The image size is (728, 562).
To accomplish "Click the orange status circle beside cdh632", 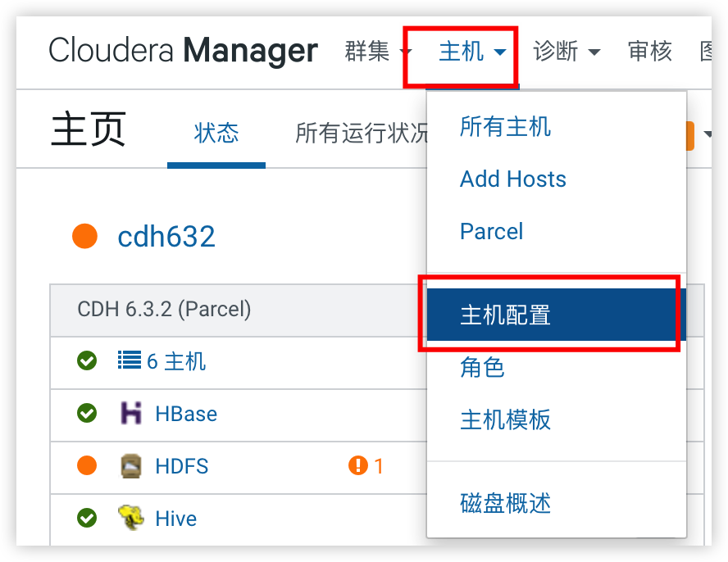I will point(85,236).
